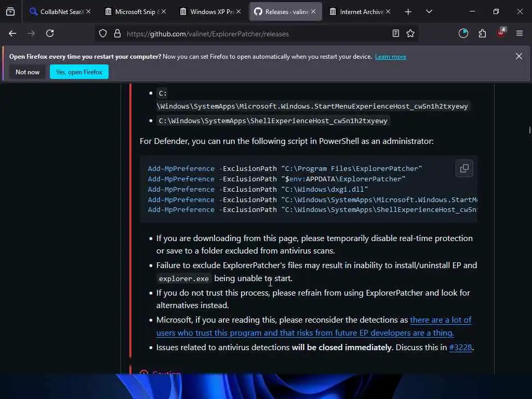Click the ShellExperienceHost_cw5n1h2txyewy path text

tap(273, 121)
